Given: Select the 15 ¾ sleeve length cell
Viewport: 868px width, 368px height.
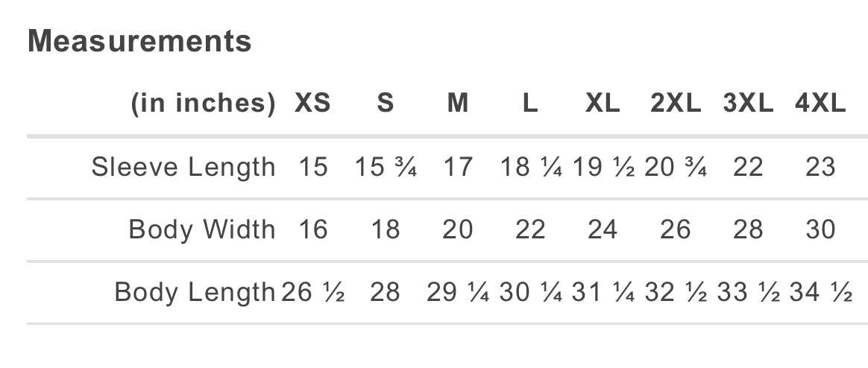Looking at the screenshot, I should [385, 167].
